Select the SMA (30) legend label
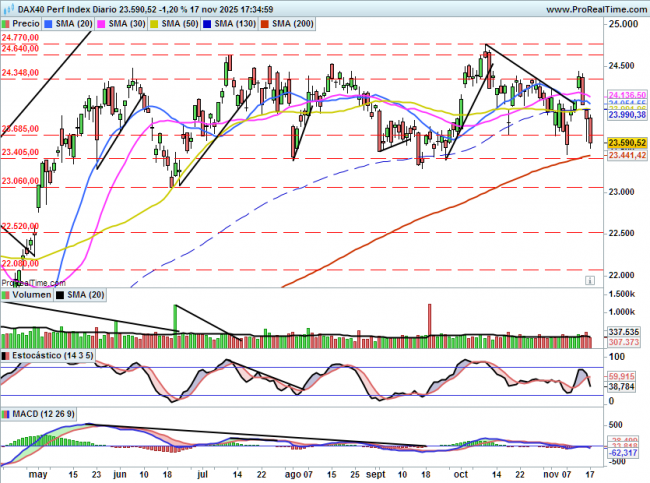This screenshot has height=483, width=650. coord(129,21)
